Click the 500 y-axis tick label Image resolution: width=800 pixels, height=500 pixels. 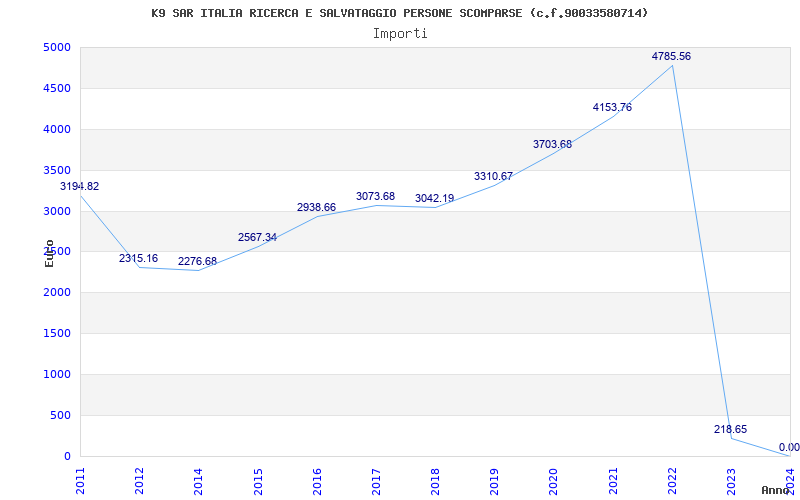tap(60, 415)
